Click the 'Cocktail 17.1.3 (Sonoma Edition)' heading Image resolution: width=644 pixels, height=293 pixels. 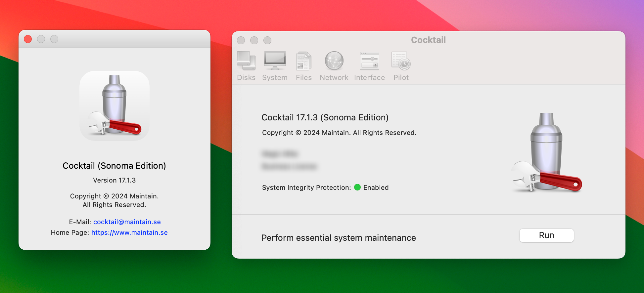325,117
